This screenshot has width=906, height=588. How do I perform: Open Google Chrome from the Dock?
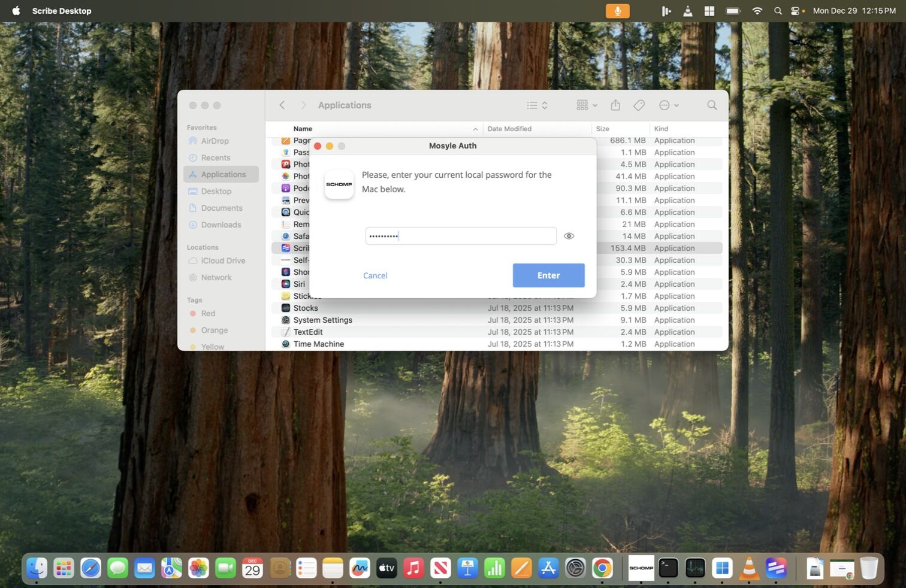602,568
